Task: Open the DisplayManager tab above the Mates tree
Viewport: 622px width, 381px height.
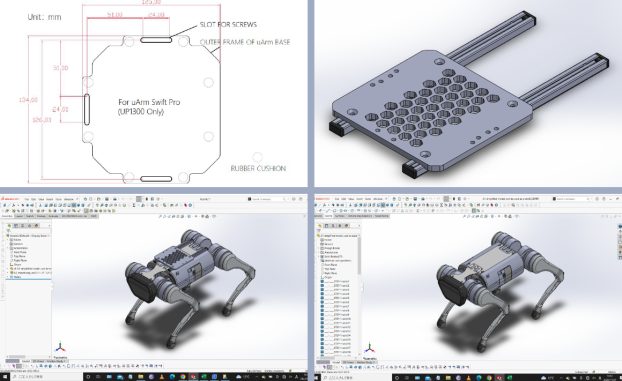Action: point(36,225)
